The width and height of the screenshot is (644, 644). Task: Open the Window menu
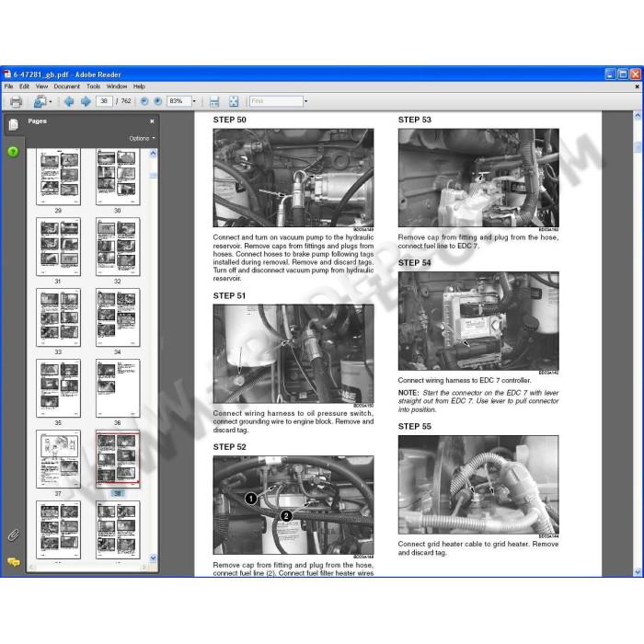point(117,86)
